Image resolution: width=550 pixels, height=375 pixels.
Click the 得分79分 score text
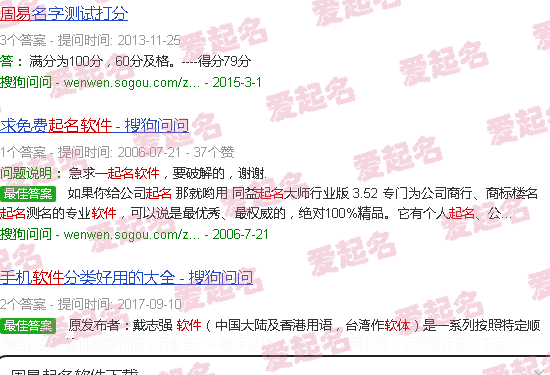[224, 61]
